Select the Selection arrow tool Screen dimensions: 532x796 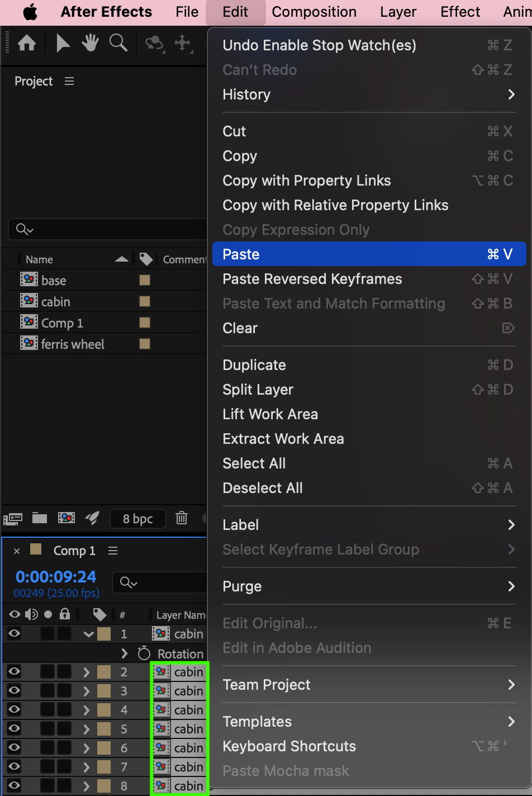click(63, 43)
